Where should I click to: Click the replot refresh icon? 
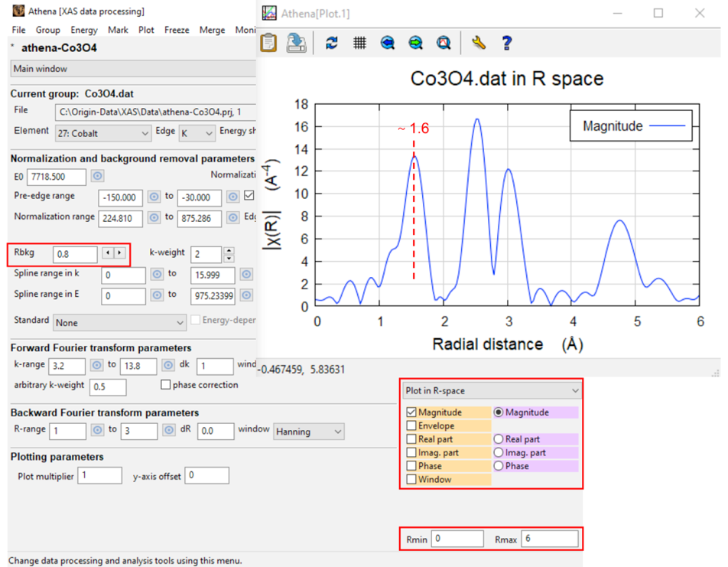coord(332,43)
